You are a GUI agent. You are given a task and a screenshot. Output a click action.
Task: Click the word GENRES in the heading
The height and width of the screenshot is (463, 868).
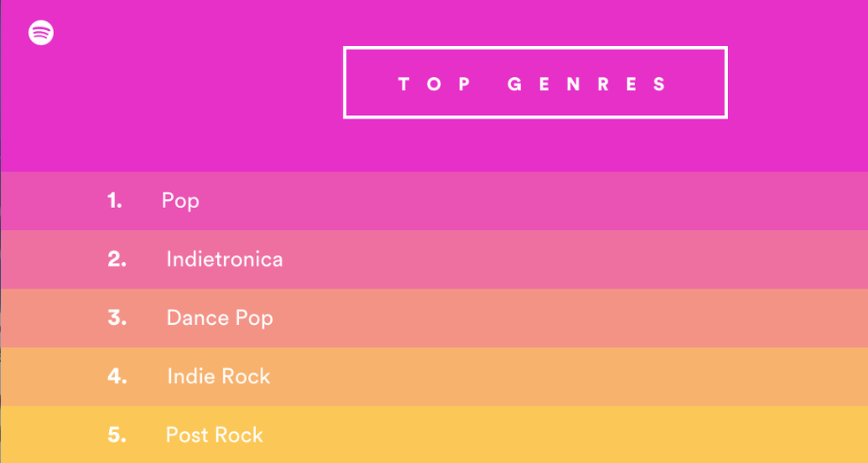pos(587,85)
